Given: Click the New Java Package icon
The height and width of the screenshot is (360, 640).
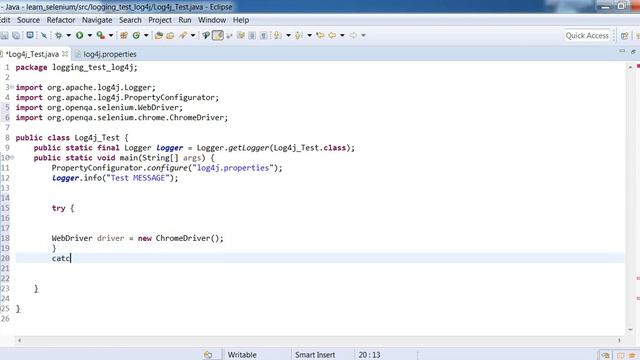Looking at the screenshot, I should (x=124, y=36).
